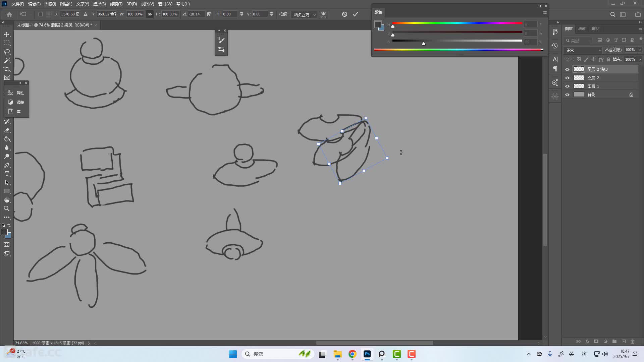644x362 pixels.
Task: Switch to the 通道 tab
Action: [582, 28]
